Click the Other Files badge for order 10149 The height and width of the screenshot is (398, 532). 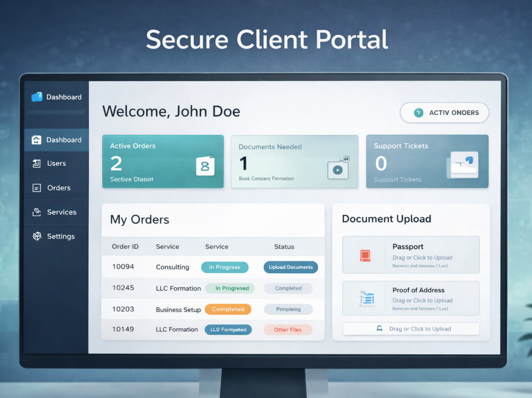click(288, 329)
